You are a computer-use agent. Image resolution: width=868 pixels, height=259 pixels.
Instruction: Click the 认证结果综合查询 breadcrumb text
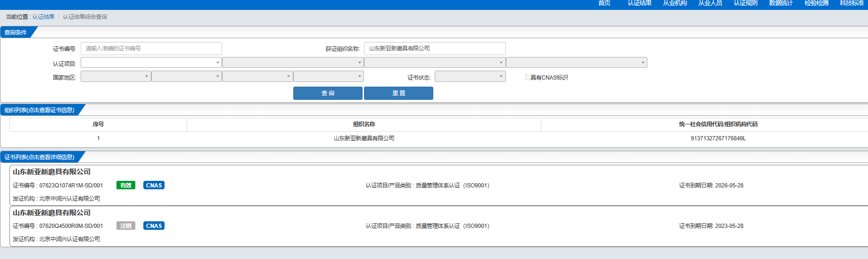tap(85, 17)
